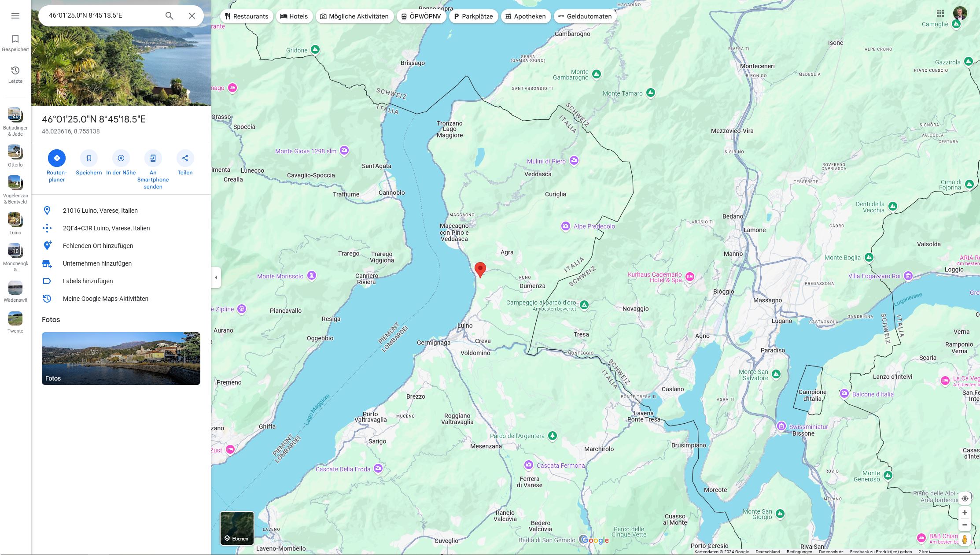The height and width of the screenshot is (555, 980).
Task: Click the Speichern bookmark icon
Action: (x=89, y=158)
